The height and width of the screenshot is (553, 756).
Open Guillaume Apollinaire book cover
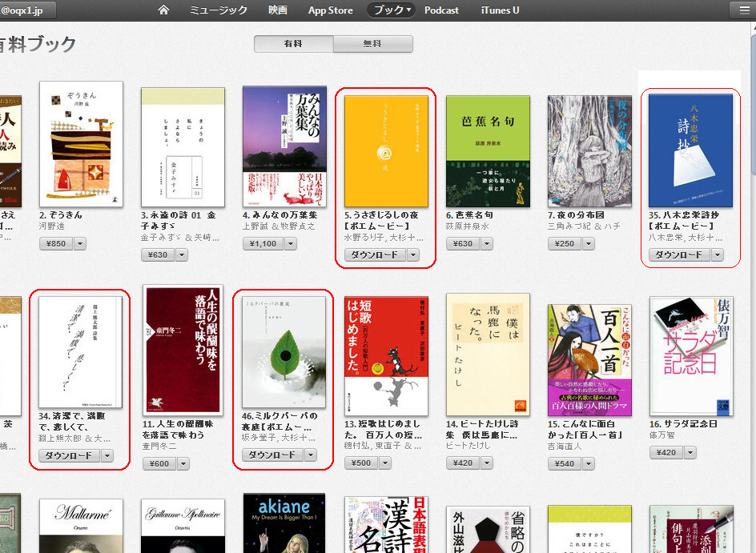tap(183, 526)
